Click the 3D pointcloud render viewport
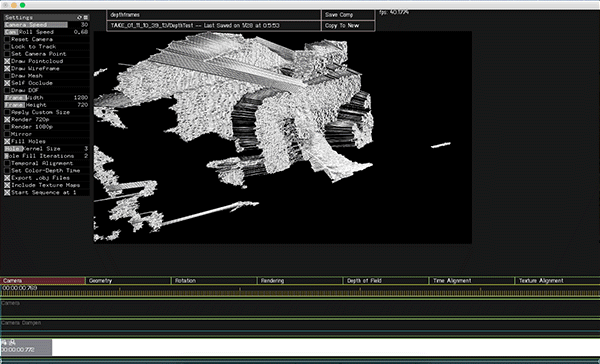The width and height of the screenshot is (600, 364). (x=283, y=137)
